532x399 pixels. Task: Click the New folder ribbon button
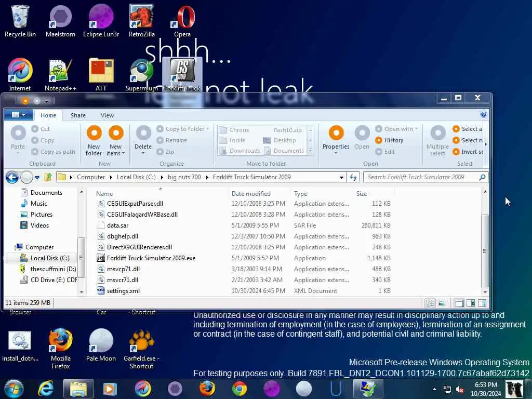pos(94,140)
